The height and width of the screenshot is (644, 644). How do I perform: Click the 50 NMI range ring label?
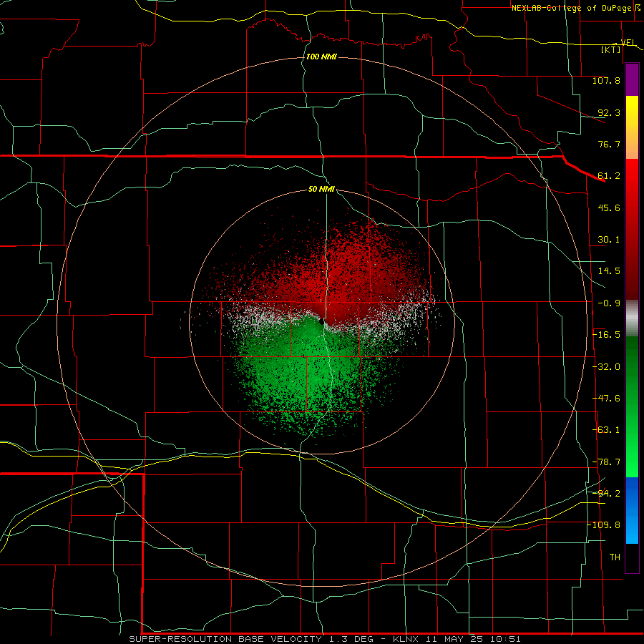point(321,189)
